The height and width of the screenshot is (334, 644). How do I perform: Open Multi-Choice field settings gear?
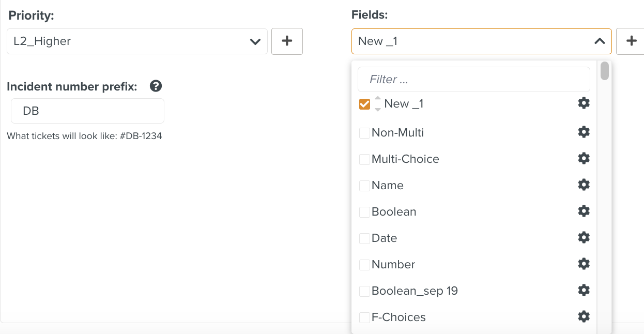click(584, 158)
